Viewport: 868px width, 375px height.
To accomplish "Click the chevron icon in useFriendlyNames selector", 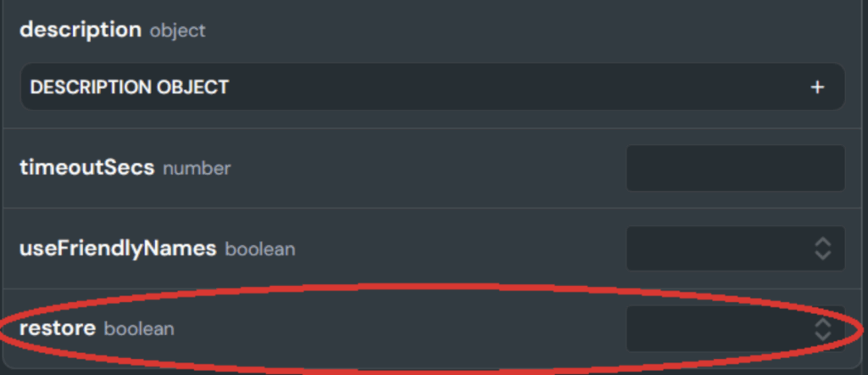I will [823, 249].
